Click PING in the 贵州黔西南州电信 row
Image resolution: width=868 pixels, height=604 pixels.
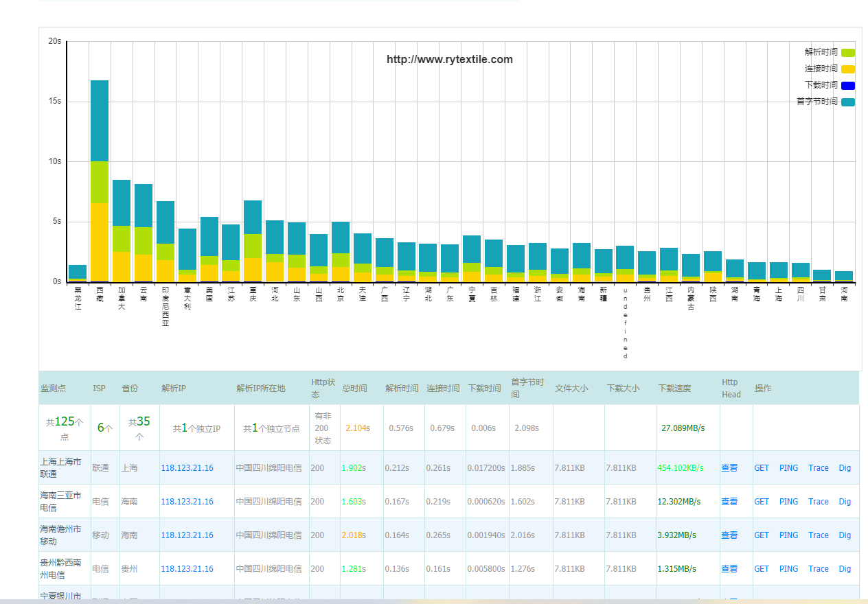pos(788,569)
